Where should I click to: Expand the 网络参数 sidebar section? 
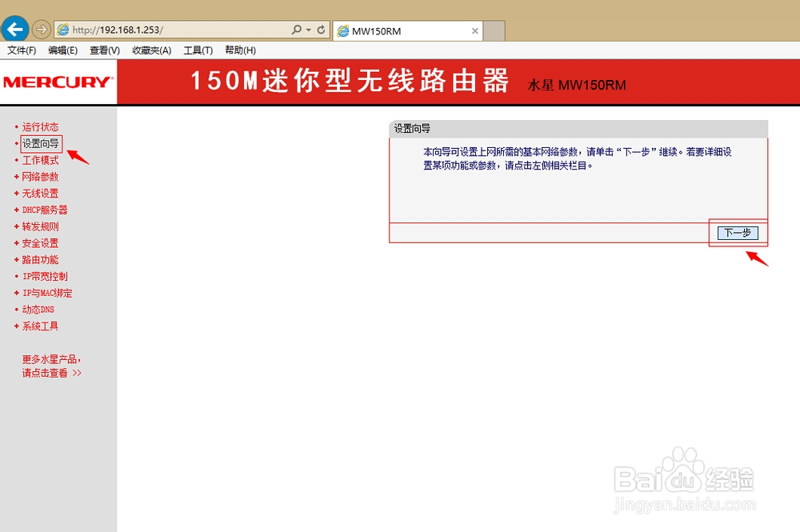tap(40, 177)
